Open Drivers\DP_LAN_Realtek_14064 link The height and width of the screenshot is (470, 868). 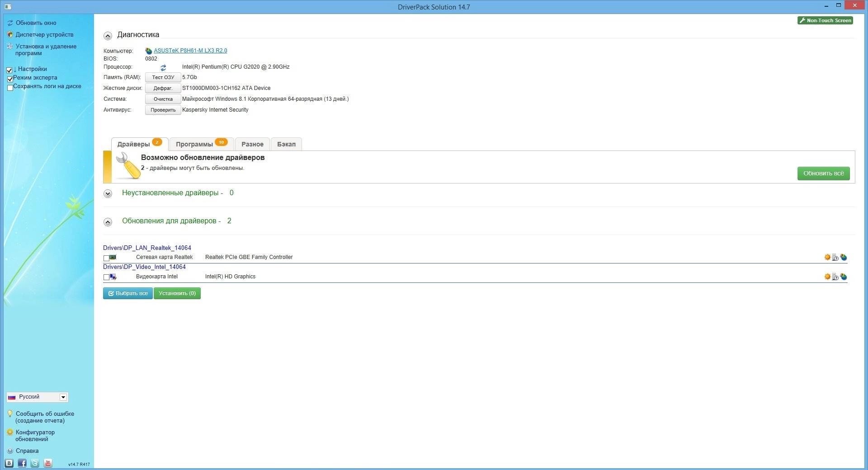tap(147, 248)
